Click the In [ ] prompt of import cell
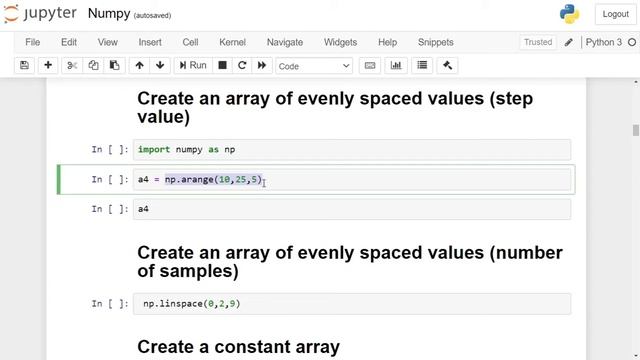 [x=110, y=149]
